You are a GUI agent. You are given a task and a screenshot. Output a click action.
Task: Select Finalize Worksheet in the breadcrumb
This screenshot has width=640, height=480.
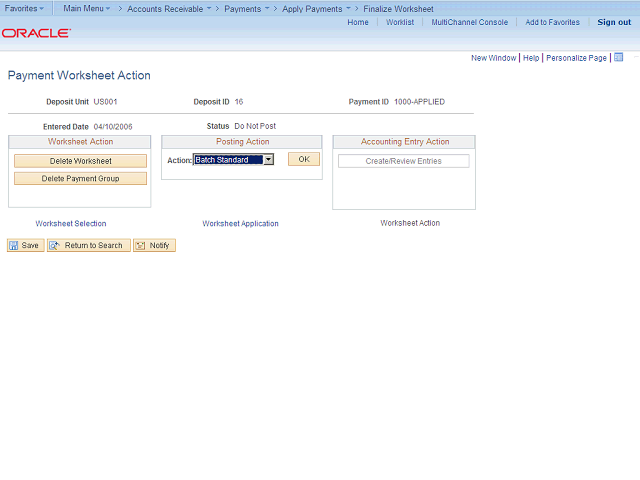tap(398, 9)
